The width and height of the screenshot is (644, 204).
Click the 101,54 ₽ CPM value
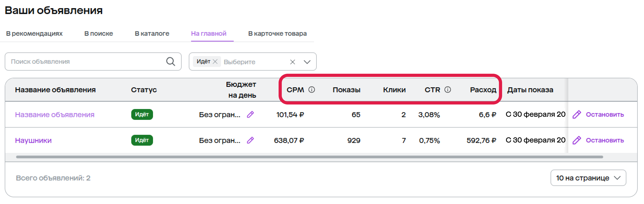click(x=290, y=114)
